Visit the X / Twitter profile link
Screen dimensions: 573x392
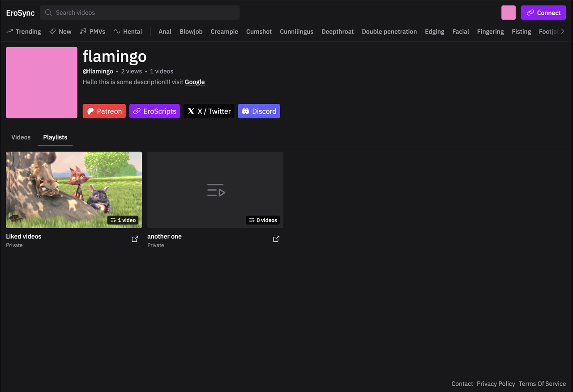pos(209,111)
